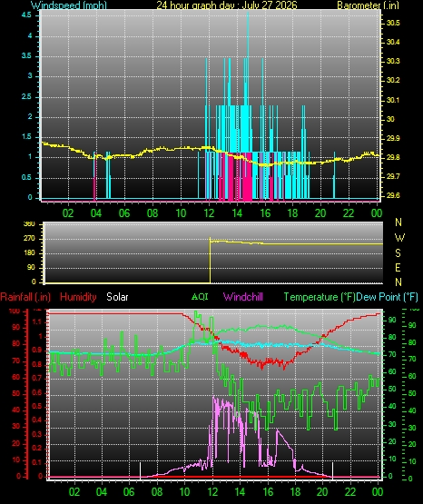This screenshot has height=504, width=423.
Task: Click the Rainfall (.in) legend label
Action: [x=25, y=297]
